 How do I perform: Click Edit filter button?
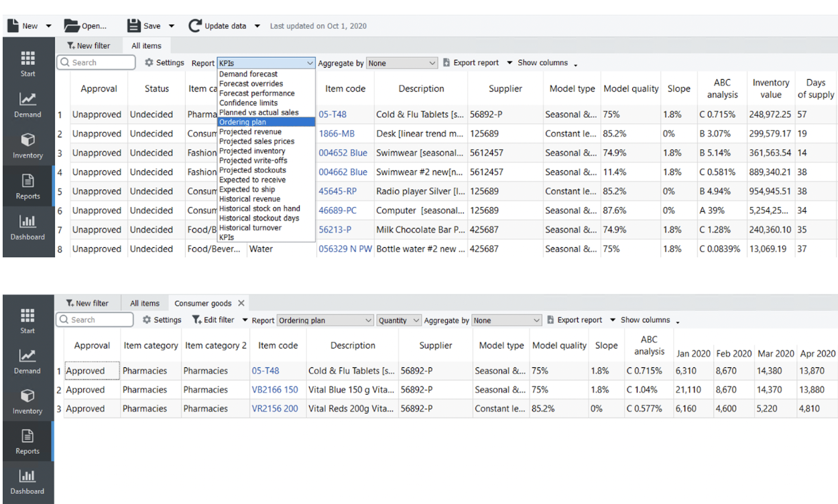coord(213,320)
